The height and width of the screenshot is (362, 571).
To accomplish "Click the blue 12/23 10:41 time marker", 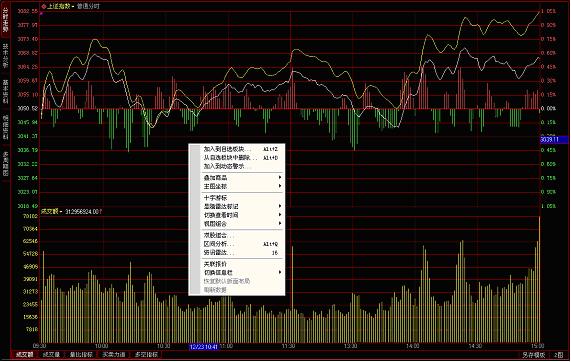I will (x=204, y=347).
